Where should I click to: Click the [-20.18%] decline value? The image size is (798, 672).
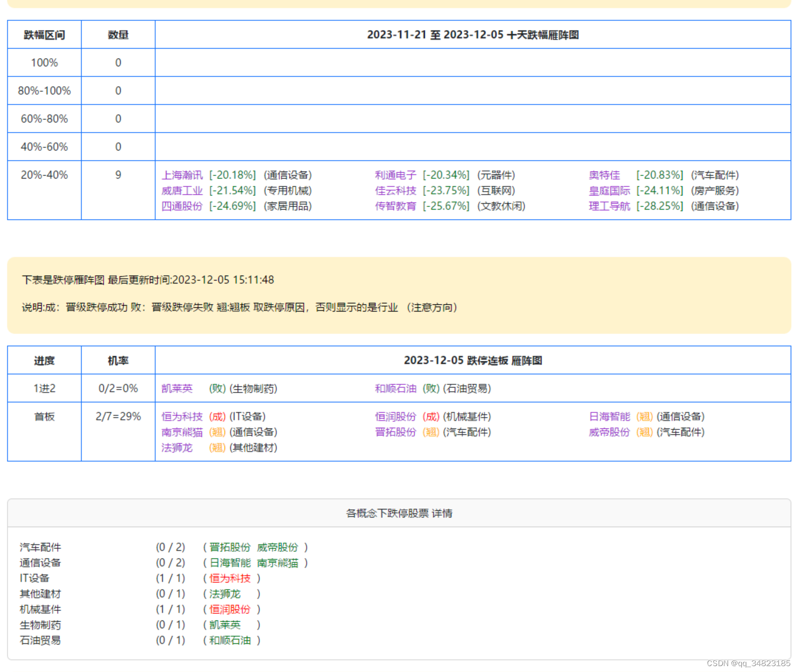[232, 175]
